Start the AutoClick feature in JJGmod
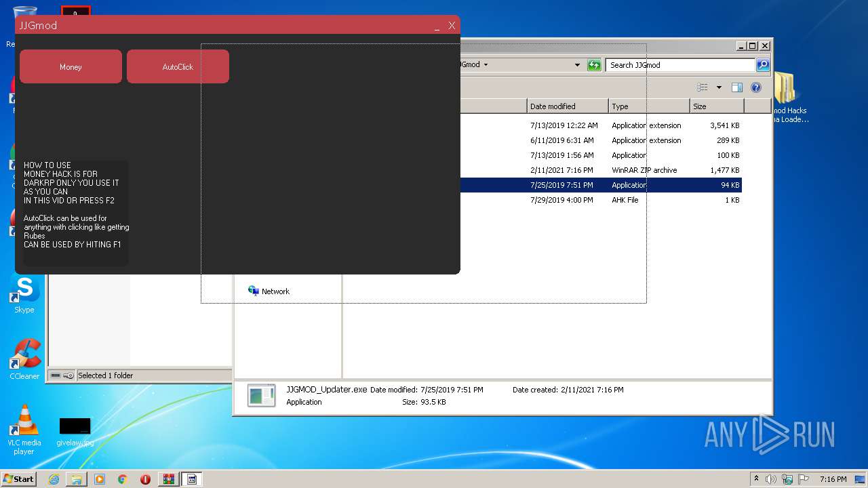 click(178, 66)
